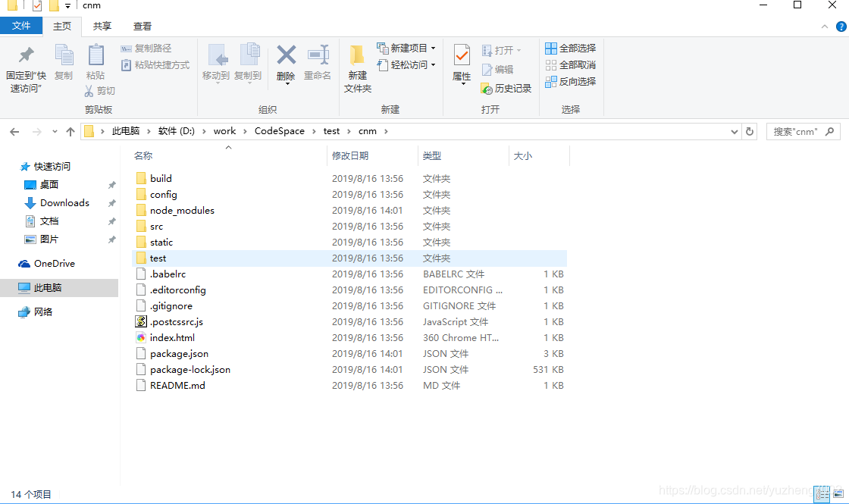Open the File (文件) tab
The image size is (849, 504).
[x=21, y=26]
